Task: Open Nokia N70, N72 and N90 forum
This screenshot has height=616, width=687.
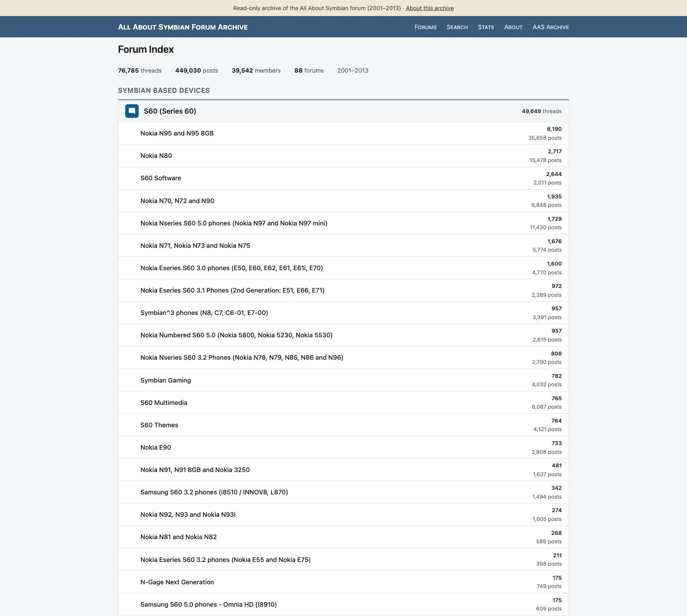Action: click(177, 201)
